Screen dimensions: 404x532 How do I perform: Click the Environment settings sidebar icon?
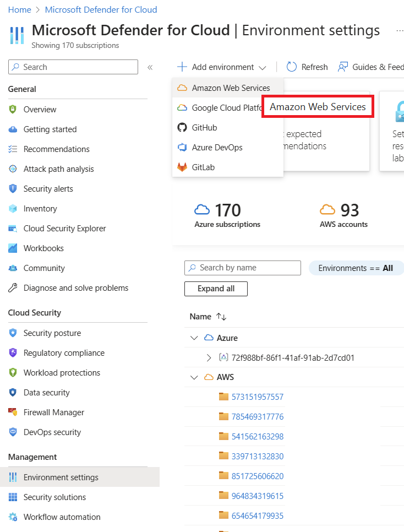point(13,477)
